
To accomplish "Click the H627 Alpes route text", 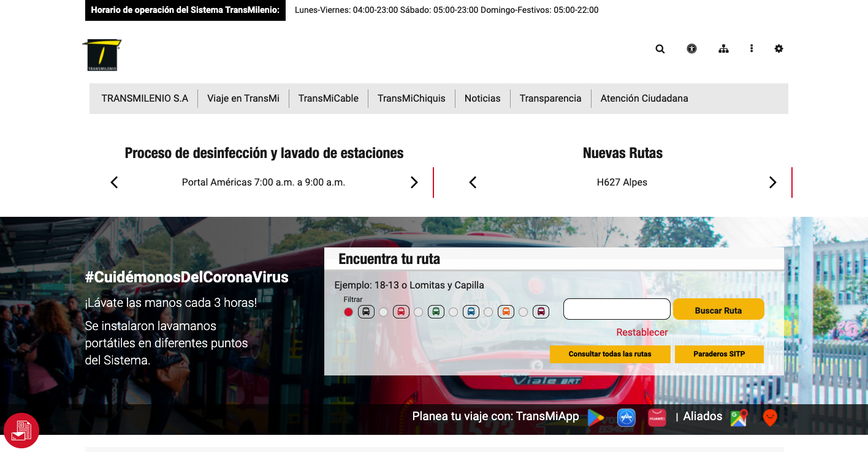I will (x=622, y=183).
